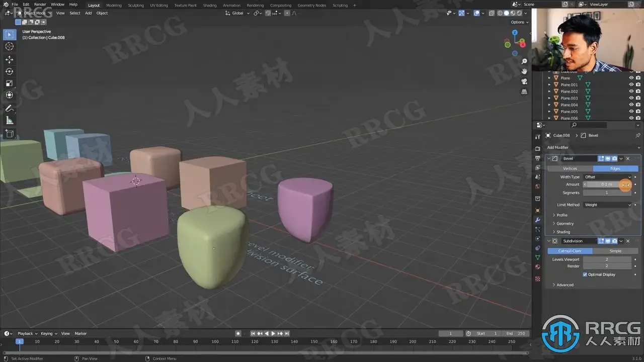Click the bevel Amount slider field

(x=607, y=185)
